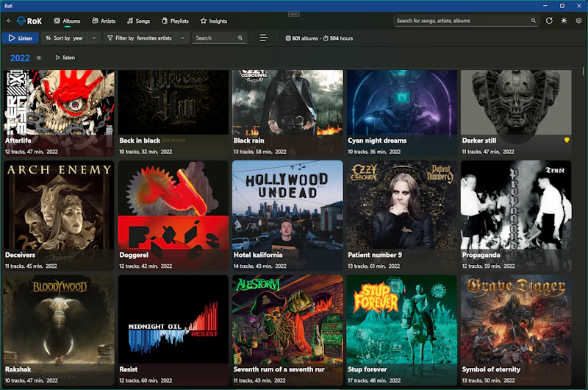Toggle the light/dark theme sun icon
The height and width of the screenshot is (390, 588).
(564, 21)
